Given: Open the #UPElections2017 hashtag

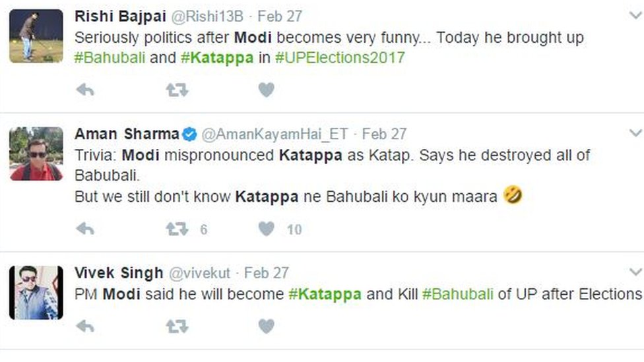Looking at the screenshot, I should (340, 58).
